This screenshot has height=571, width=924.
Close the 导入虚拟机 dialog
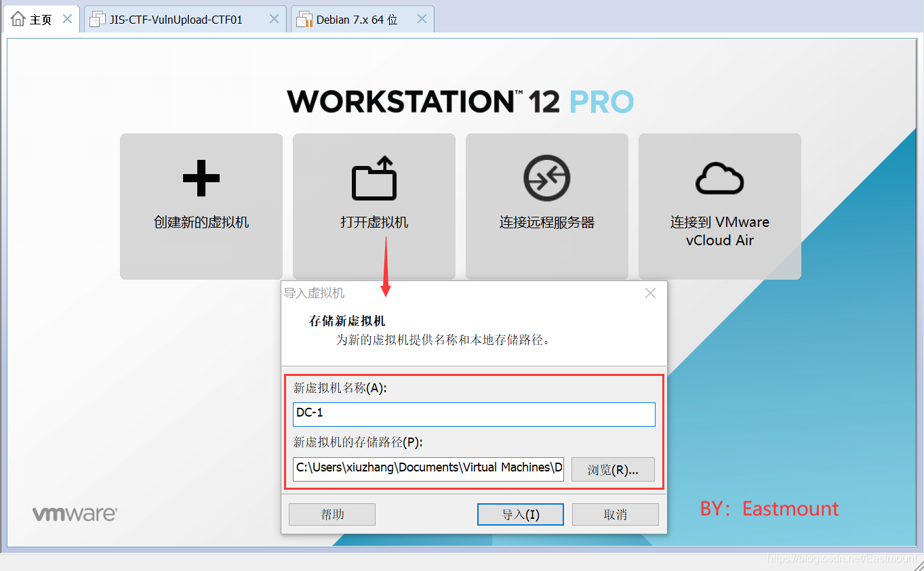pyautogui.click(x=650, y=293)
